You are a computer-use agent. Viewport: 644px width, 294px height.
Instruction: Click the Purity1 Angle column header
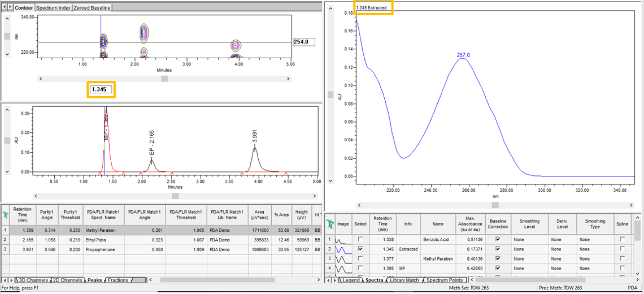pos(47,215)
